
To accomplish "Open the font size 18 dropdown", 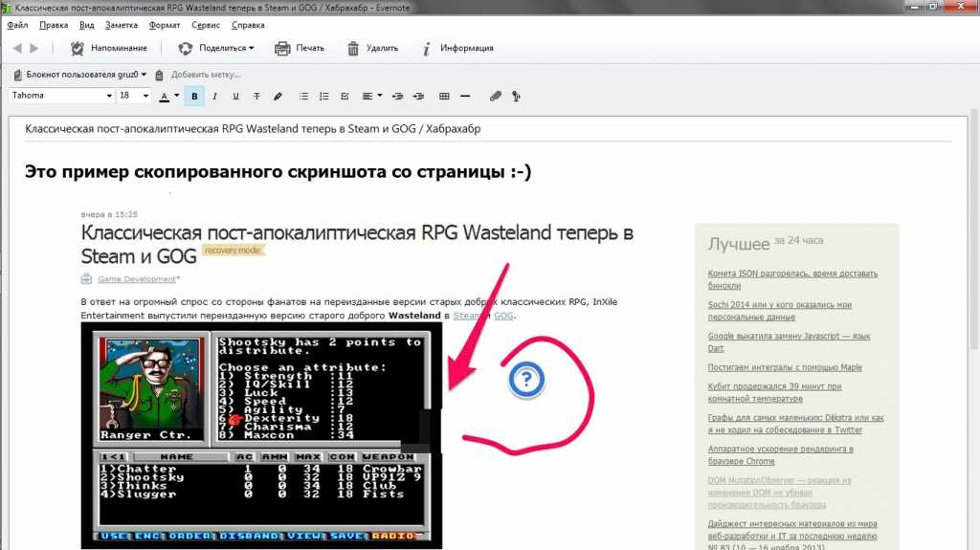I will pos(145,96).
